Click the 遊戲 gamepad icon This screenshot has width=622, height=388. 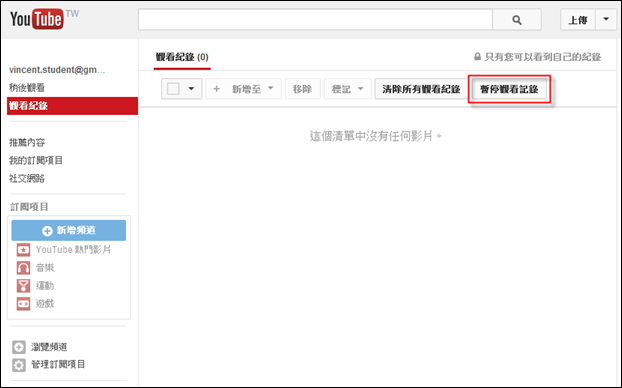23,304
